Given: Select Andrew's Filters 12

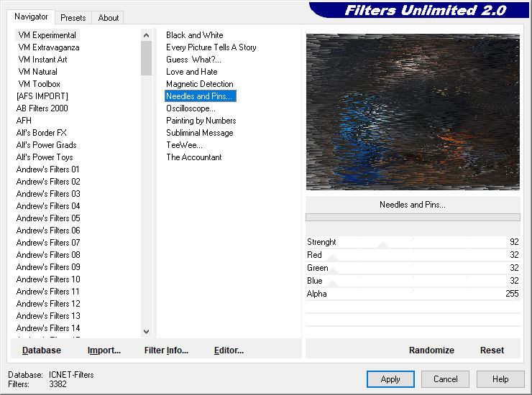Looking at the screenshot, I should tap(48, 304).
